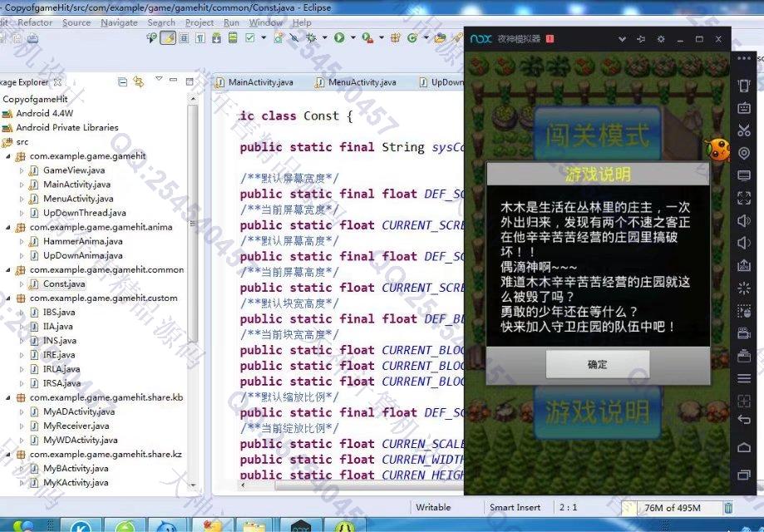Switch to the MainActivity.java editor tab

click(254, 82)
